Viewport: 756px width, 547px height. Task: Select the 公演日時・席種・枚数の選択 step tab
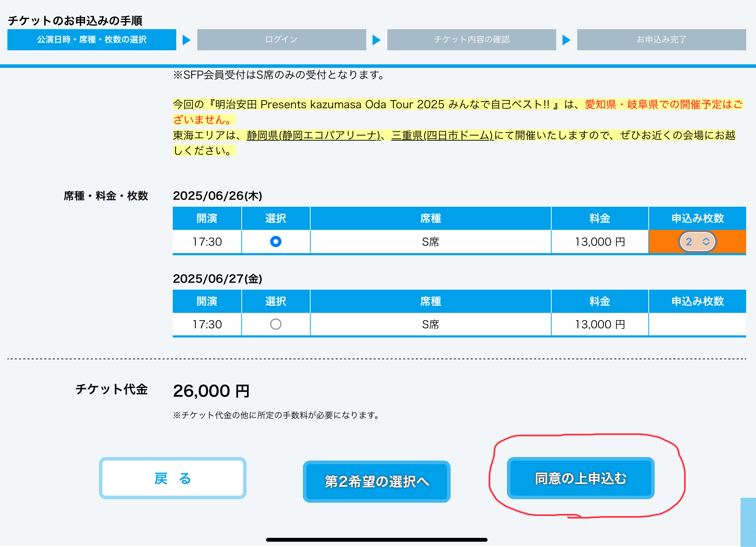(91, 39)
